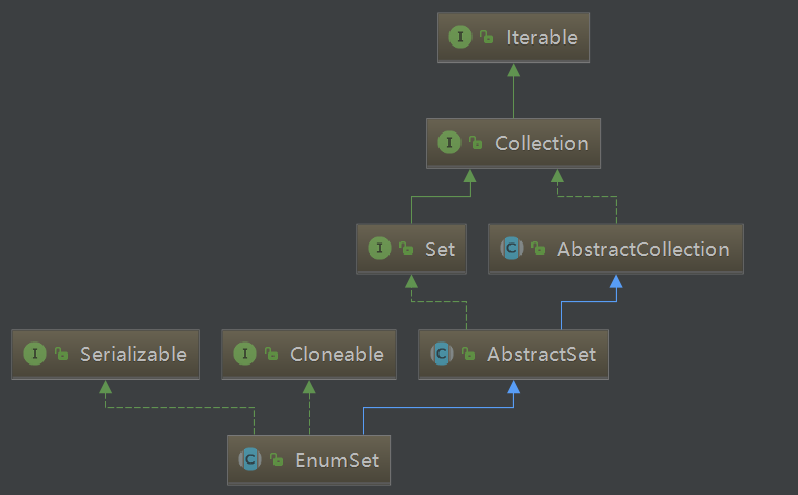Click the interface icon on the Collection node

[x=449, y=143]
